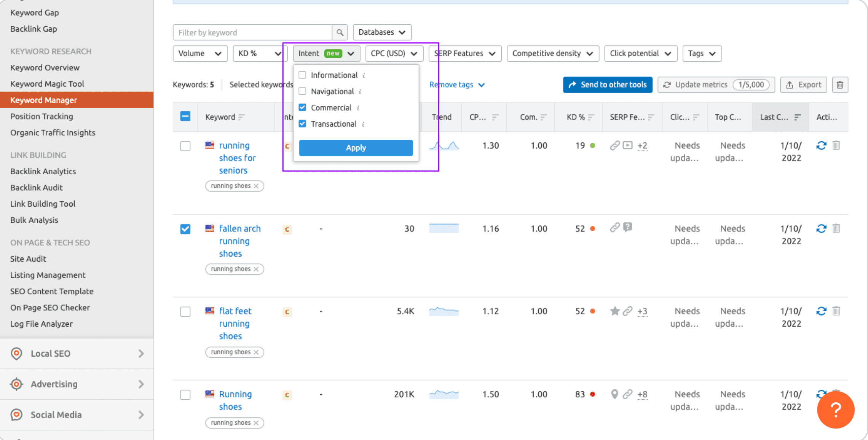868x440 pixels.
Task: Open the orange help question mark bubble
Action: coord(835,410)
